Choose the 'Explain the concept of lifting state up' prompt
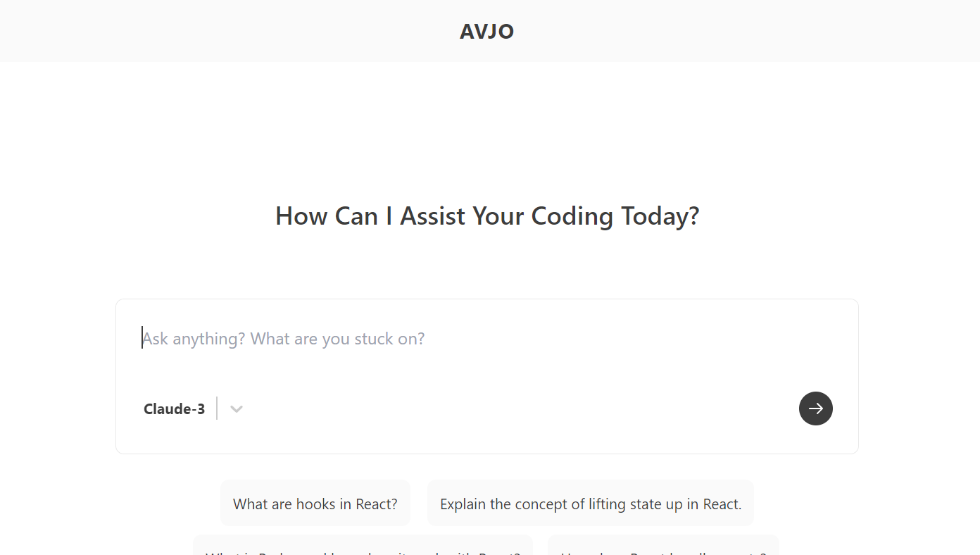The width and height of the screenshot is (980, 555). pyautogui.click(x=591, y=503)
